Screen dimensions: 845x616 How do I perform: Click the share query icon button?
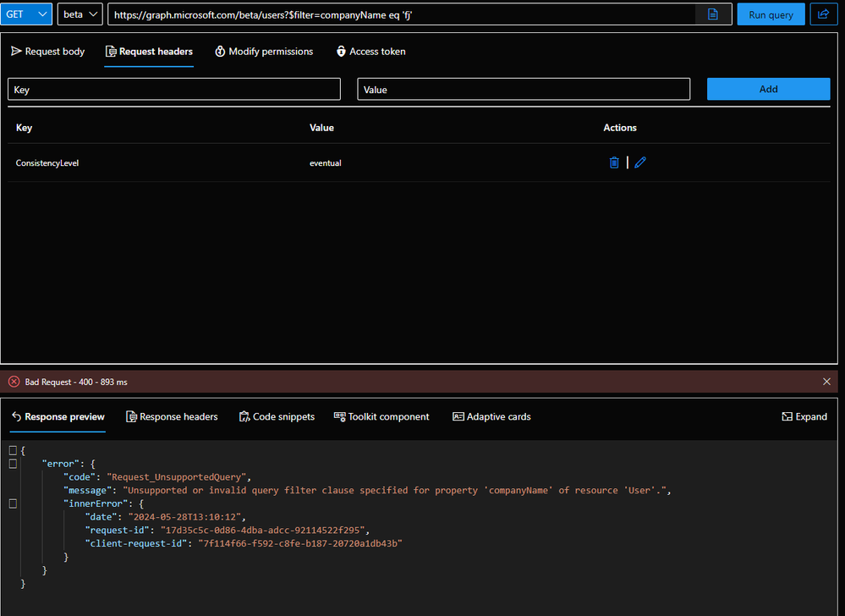(824, 14)
